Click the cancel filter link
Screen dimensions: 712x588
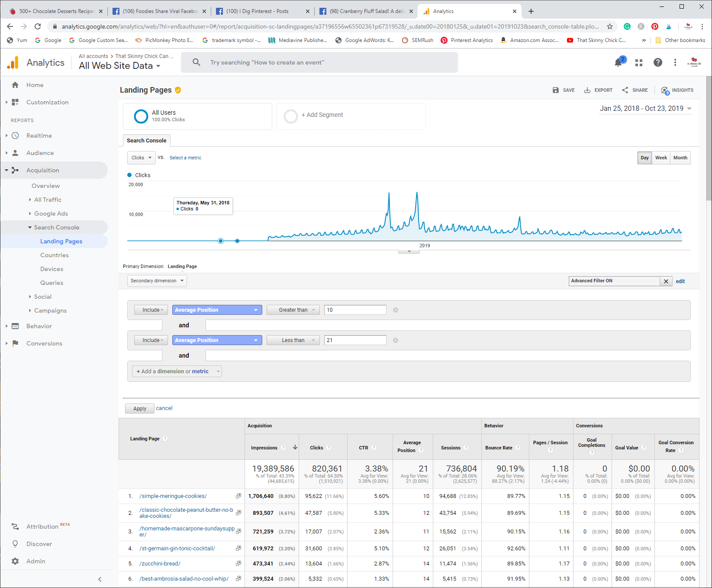click(x=164, y=408)
